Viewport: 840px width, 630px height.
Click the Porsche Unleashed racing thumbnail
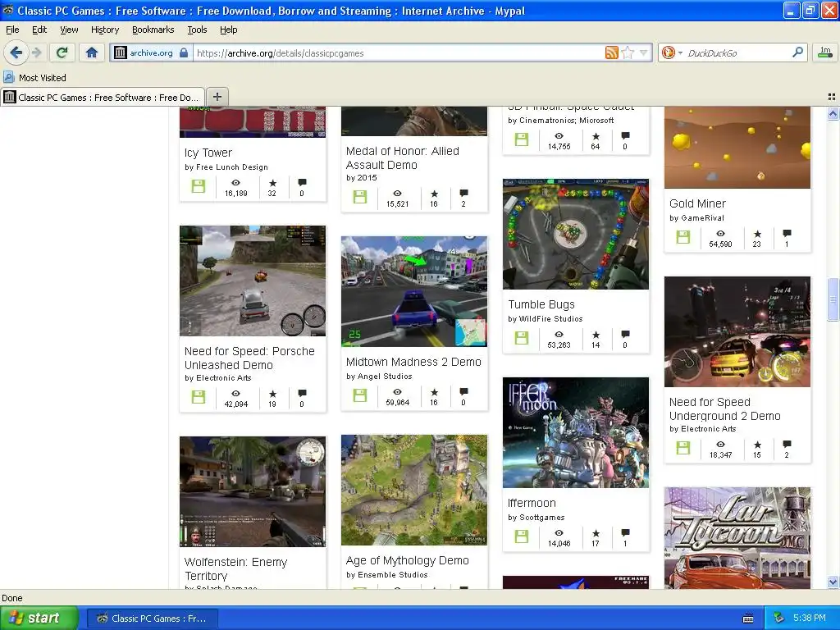(x=253, y=281)
